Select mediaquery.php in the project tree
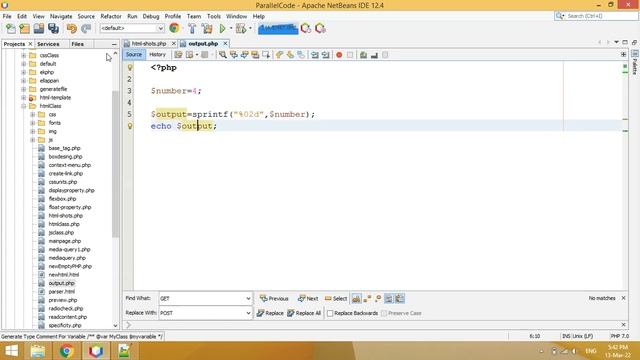This screenshot has width=640, height=360. tap(67, 258)
